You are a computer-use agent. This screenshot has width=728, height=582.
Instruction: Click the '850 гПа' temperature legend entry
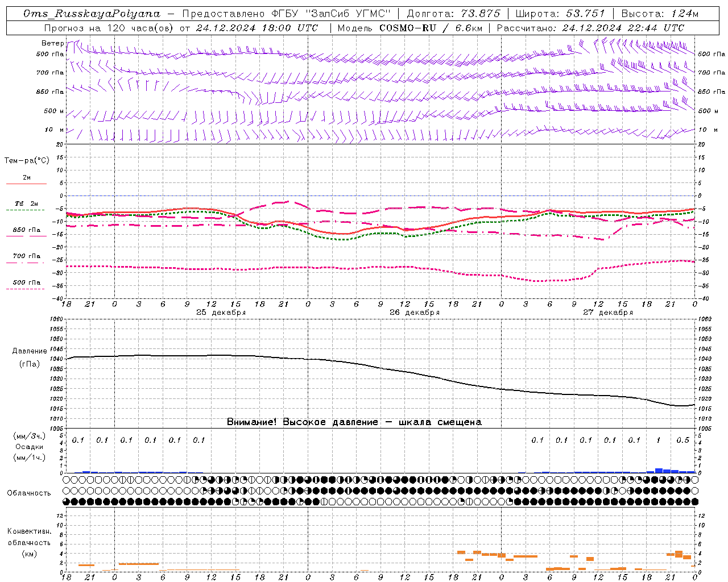coord(27,230)
